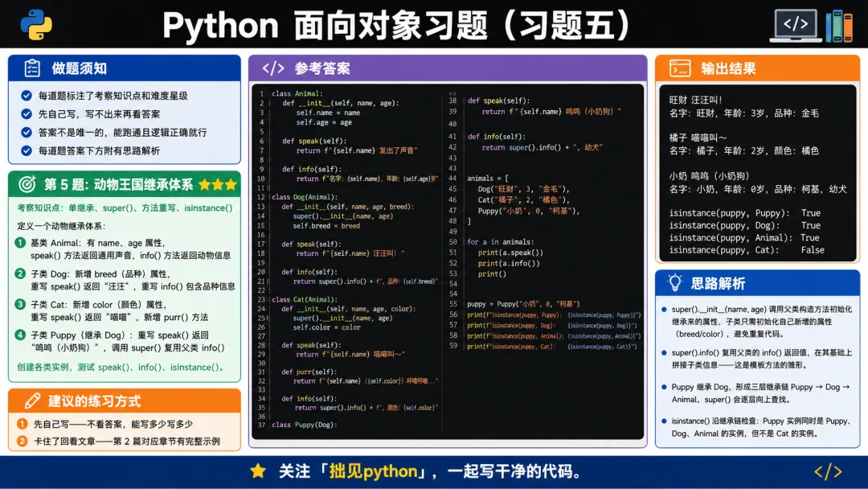Click the books icon beside the laptop

(839, 26)
